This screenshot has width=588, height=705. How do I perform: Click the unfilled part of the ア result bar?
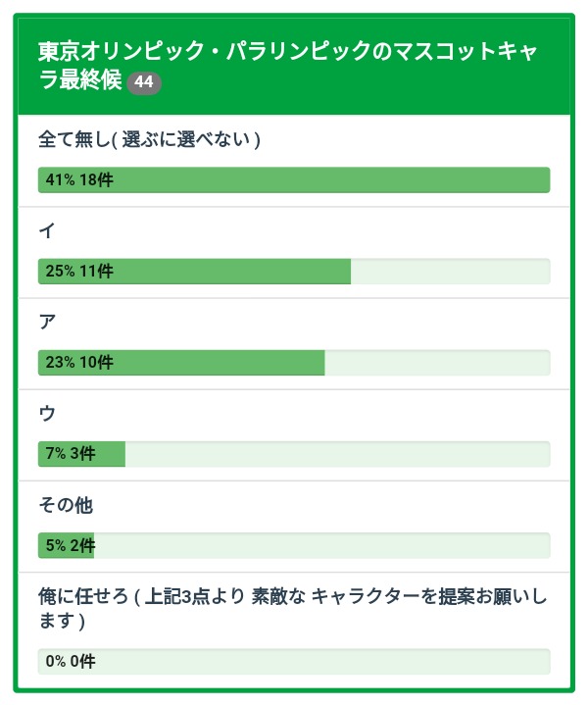point(437,363)
